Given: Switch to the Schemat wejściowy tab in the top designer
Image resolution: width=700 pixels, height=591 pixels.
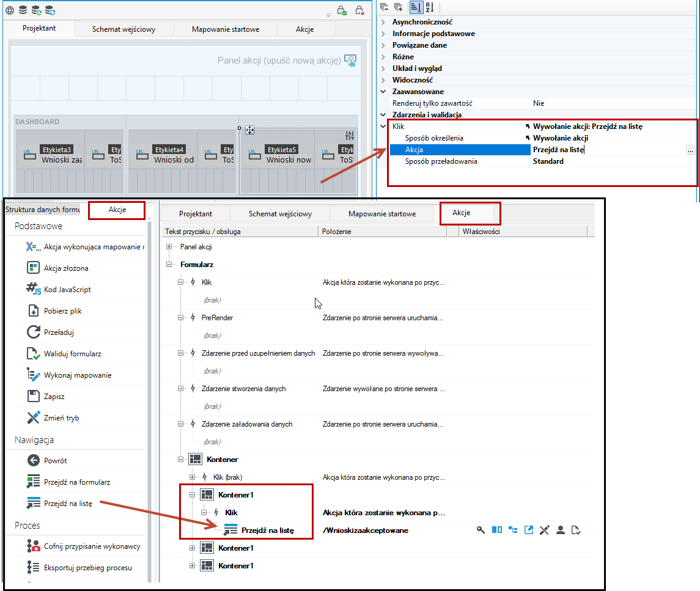Looking at the screenshot, I should 123,29.
